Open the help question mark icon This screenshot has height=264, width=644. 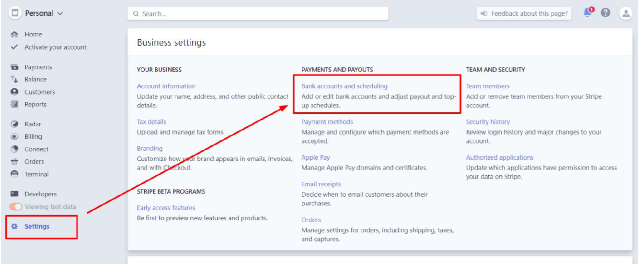(x=605, y=13)
